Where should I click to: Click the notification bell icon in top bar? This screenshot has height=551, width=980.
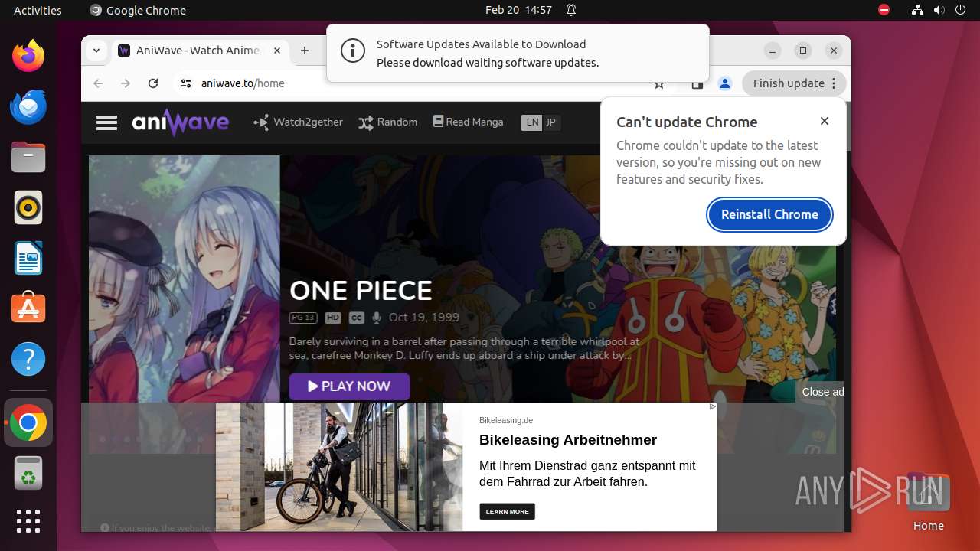[571, 10]
